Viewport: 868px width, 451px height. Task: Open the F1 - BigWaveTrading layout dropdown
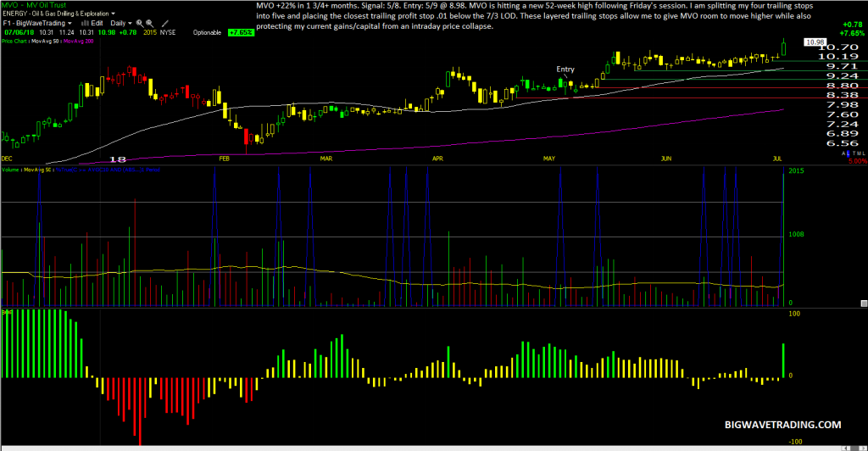(x=37, y=23)
